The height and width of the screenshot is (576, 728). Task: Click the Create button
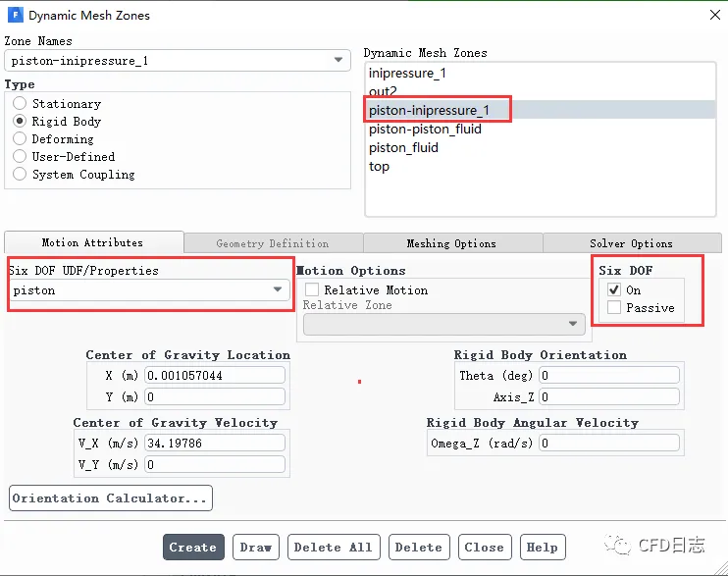(193, 547)
